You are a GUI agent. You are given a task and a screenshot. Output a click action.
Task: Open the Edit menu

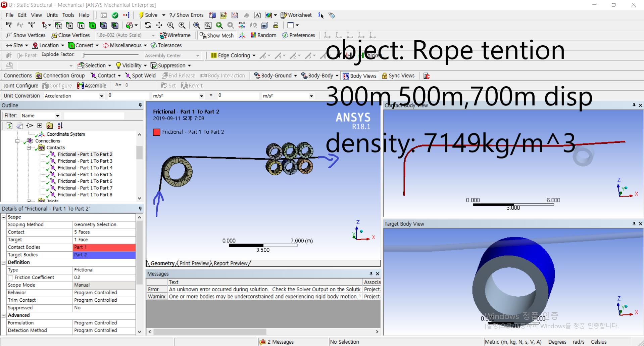tap(22, 15)
